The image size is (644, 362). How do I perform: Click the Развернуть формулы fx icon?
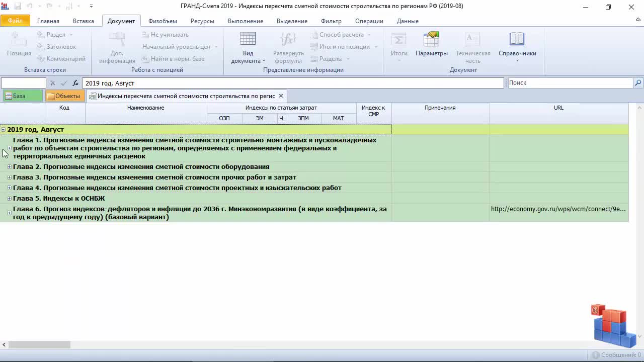coord(288,39)
